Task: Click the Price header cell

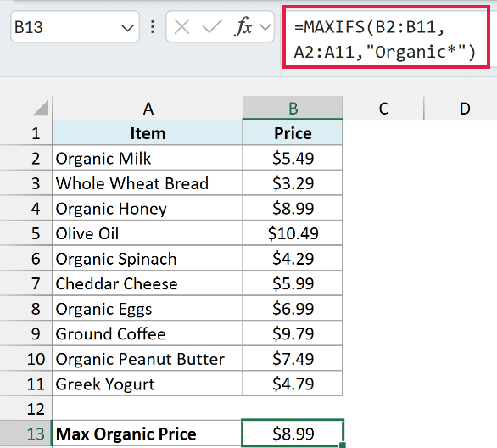Action: [293, 133]
